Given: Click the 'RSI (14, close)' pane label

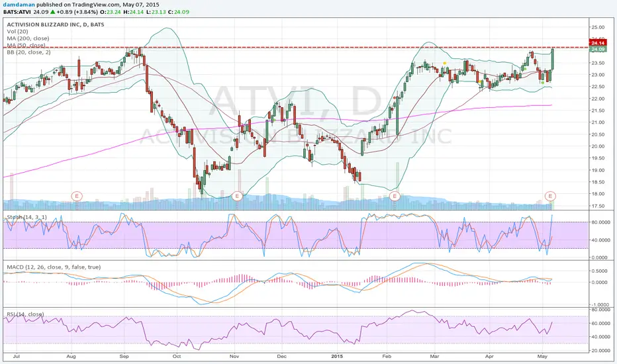Looking at the screenshot, I should [25, 314].
